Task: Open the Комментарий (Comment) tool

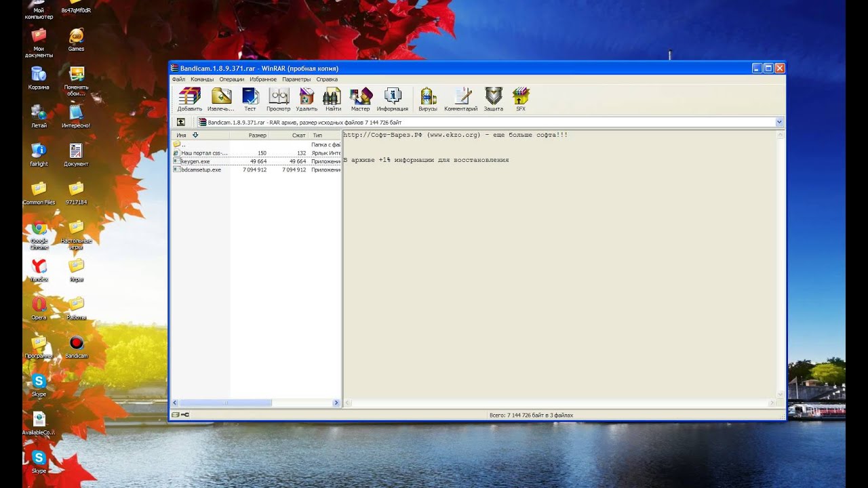Action: [461, 99]
